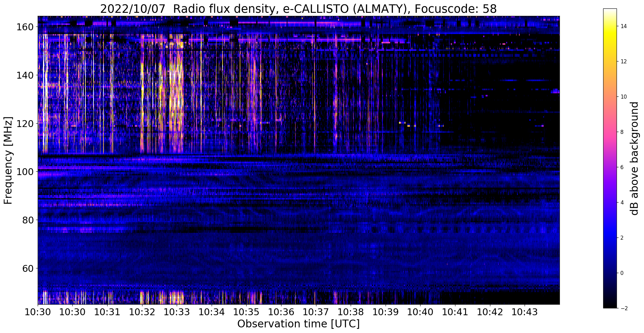Pick the colorbar tick label 8

[x=622, y=132]
